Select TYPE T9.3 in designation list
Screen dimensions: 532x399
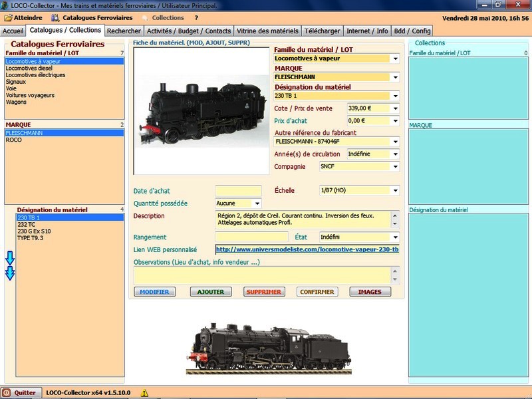click(x=70, y=238)
